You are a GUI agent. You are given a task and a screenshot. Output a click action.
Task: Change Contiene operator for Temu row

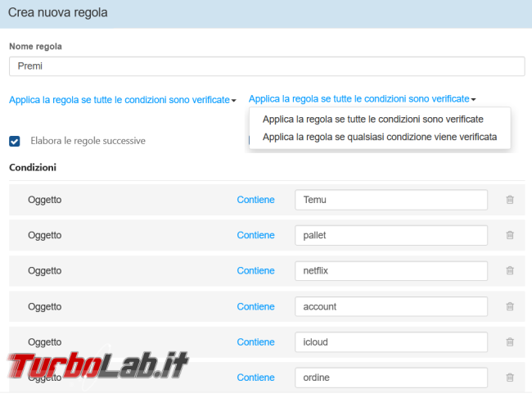(255, 200)
